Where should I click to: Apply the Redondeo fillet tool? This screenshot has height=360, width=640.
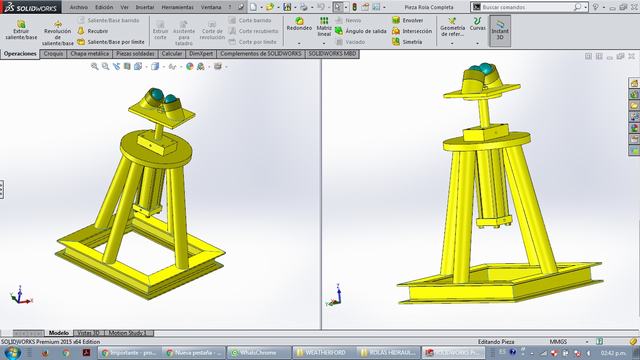pos(299,24)
